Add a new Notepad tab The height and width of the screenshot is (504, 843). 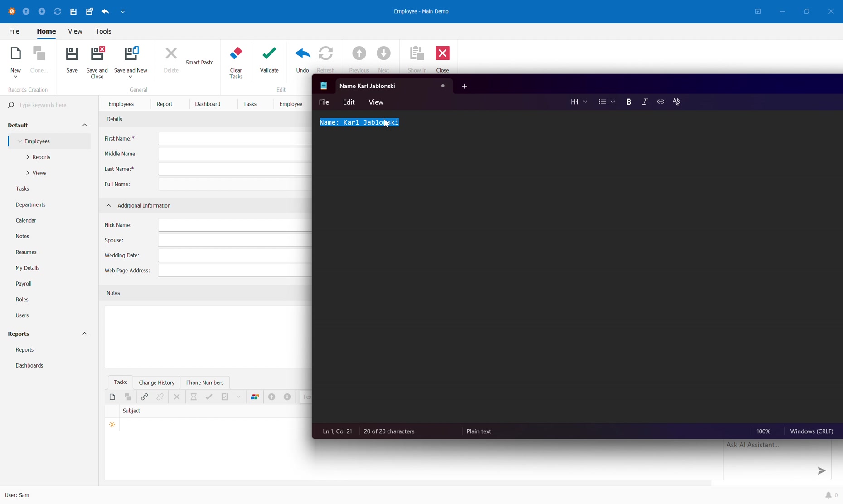point(465,86)
